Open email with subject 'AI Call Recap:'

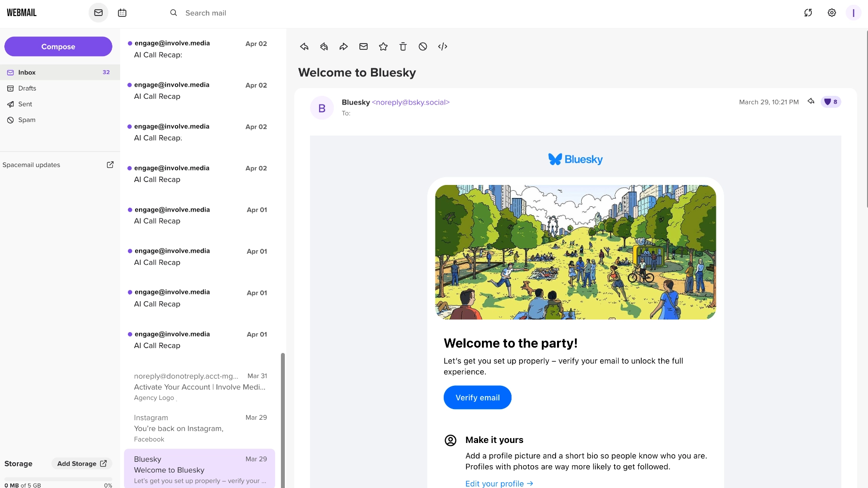point(200,49)
